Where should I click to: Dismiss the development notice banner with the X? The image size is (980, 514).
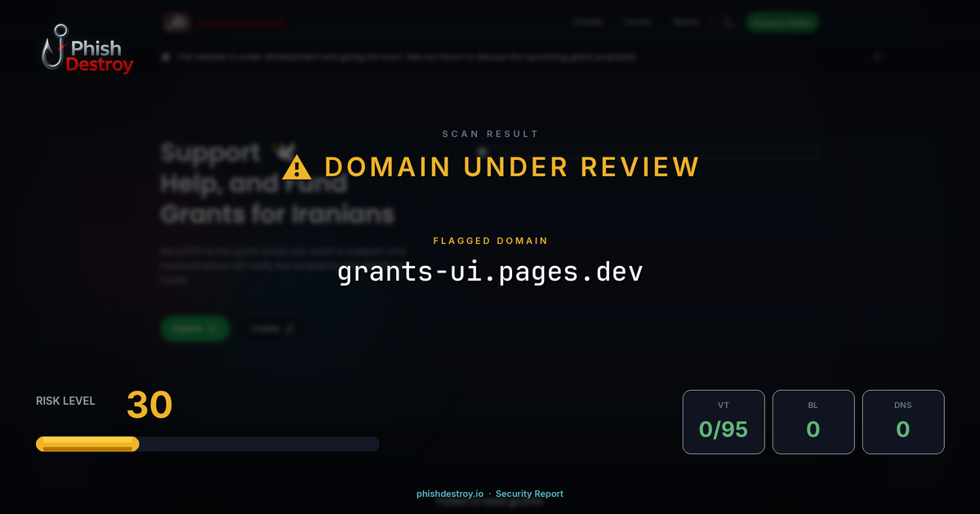[878, 56]
